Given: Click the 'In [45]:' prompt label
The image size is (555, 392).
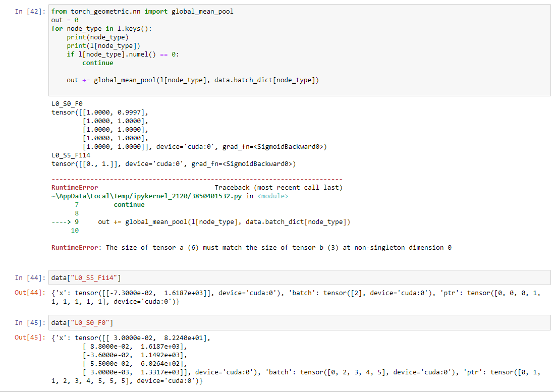Looking at the screenshot, I should click(x=30, y=323).
